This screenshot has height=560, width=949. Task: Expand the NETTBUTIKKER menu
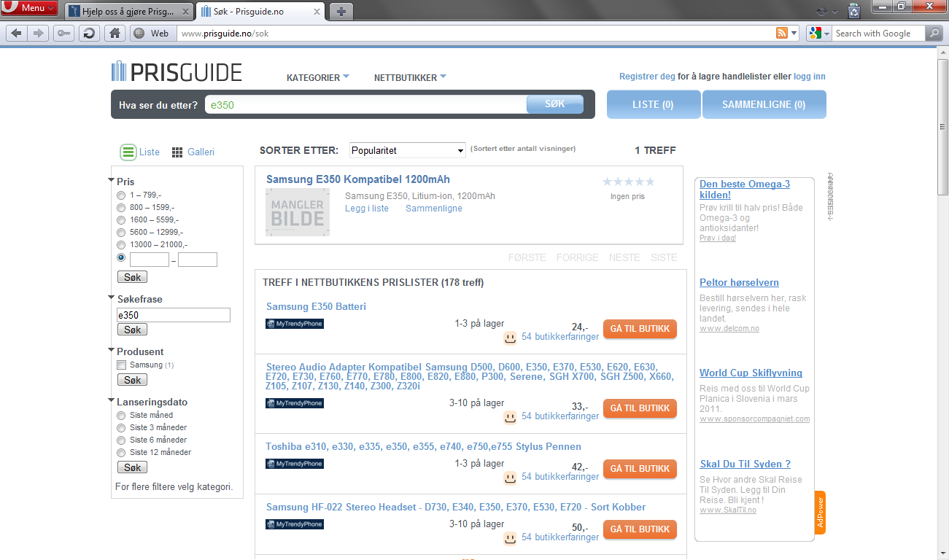(x=410, y=77)
